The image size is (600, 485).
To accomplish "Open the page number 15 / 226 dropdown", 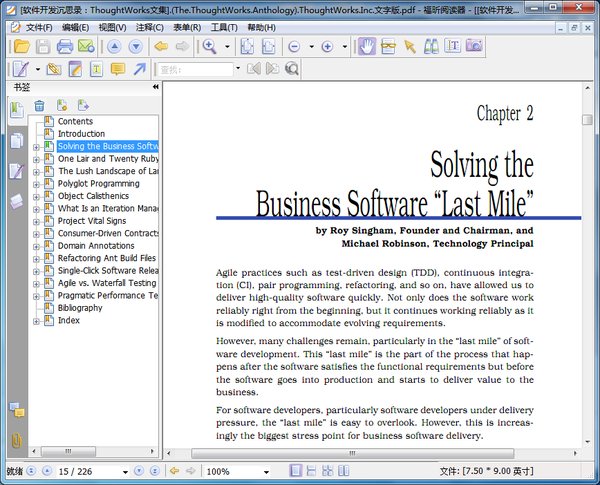I will (x=125, y=471).
